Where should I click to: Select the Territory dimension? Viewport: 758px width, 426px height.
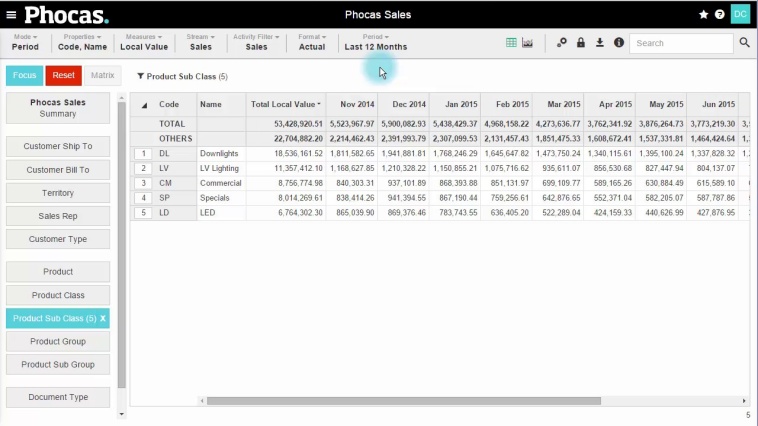[58, 193]
